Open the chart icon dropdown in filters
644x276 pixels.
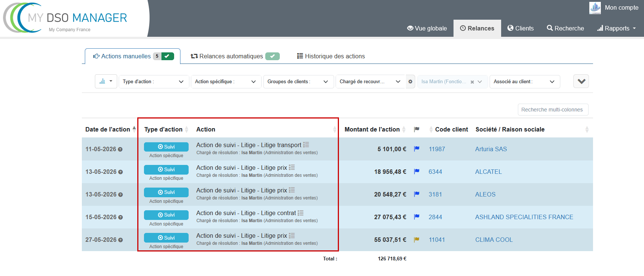[106, 81]
